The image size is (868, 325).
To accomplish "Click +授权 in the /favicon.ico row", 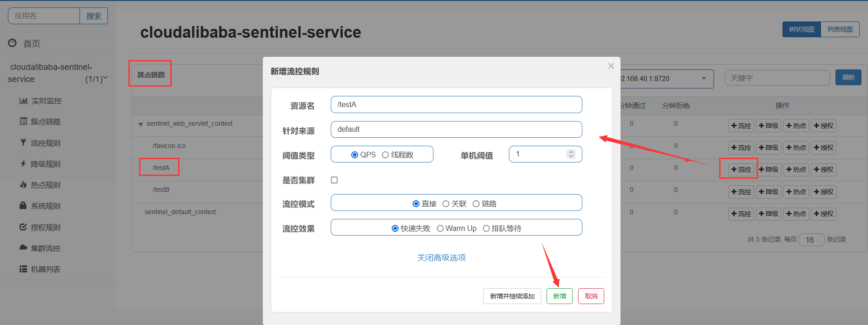I will [x=823, y=148].
